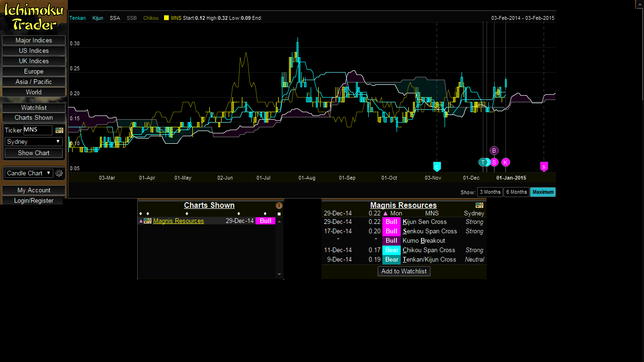Click Bear badge for Chikou Span Cross
The image size is (644, 362).
[x=392, y=250]
